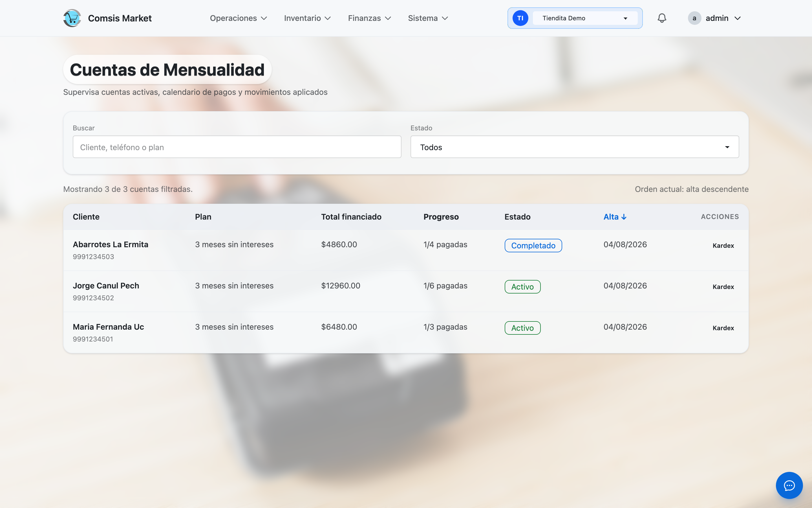Viewport: 812px width, 508px height.
Task: Click the 1/4 pagadas progress value
Action: 445,245
